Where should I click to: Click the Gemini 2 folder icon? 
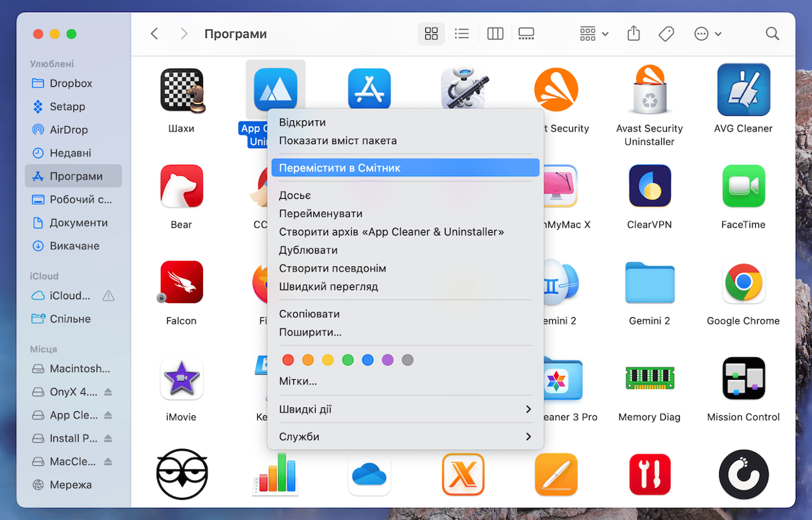650,282
